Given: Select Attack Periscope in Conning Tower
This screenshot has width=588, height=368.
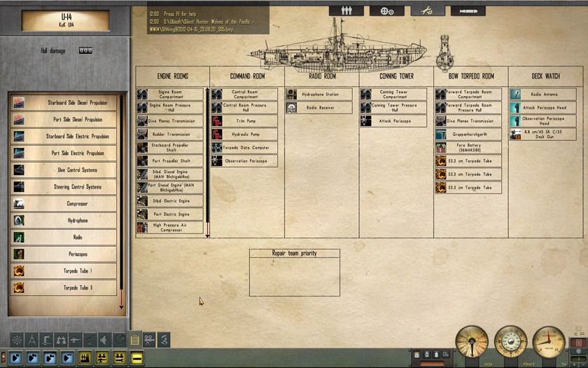Looking at the screenshot, I should tap(393, 121).
